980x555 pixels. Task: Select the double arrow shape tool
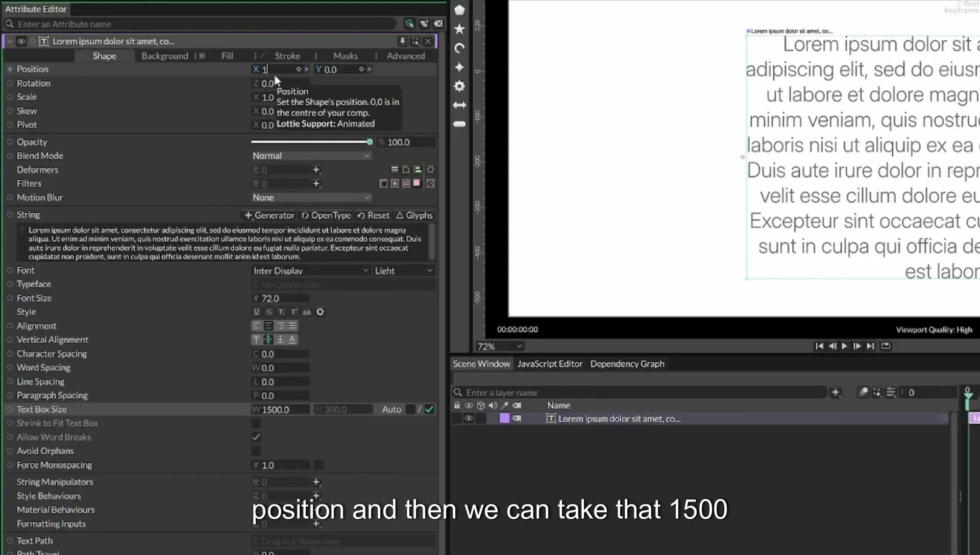(x=459, y=105)
